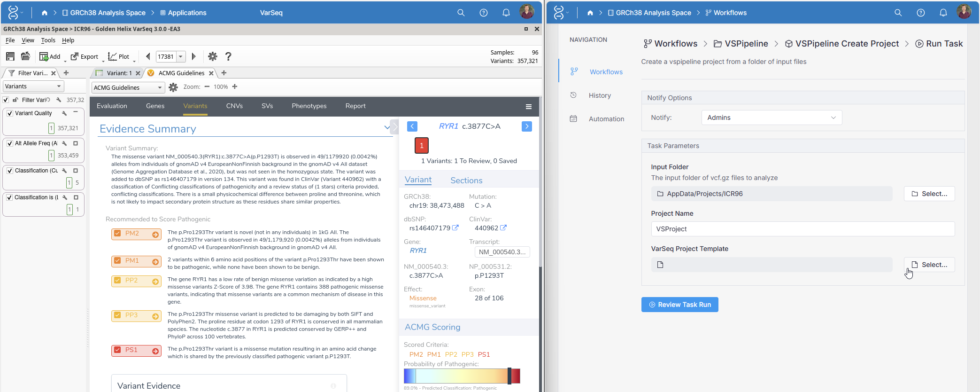Click notifications bell in left window header

tap(506, 13)
